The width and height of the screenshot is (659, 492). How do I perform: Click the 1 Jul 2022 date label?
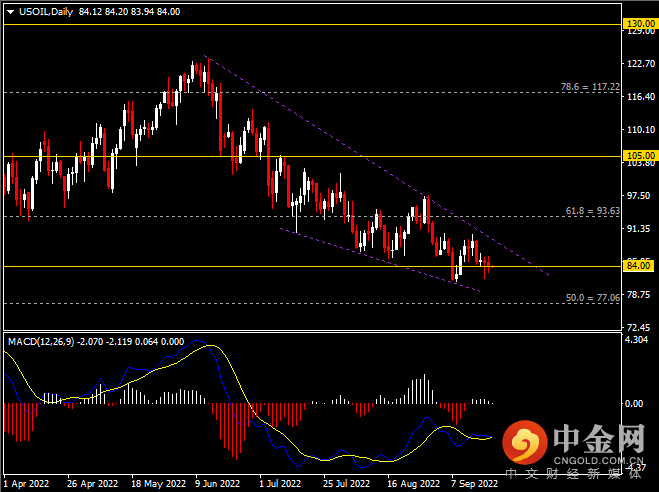point(280,484)
